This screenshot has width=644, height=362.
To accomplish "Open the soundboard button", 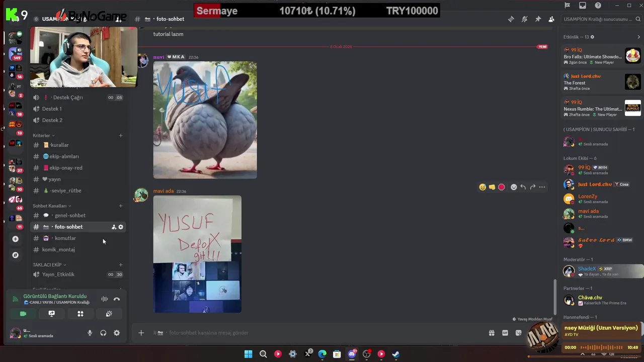I will click(x=109, y=314).
